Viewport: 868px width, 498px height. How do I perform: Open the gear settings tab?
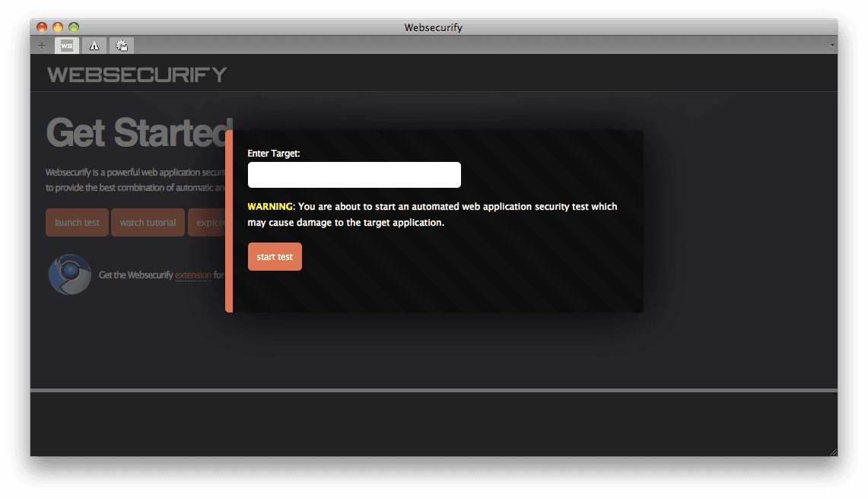(x=121, y=46)
